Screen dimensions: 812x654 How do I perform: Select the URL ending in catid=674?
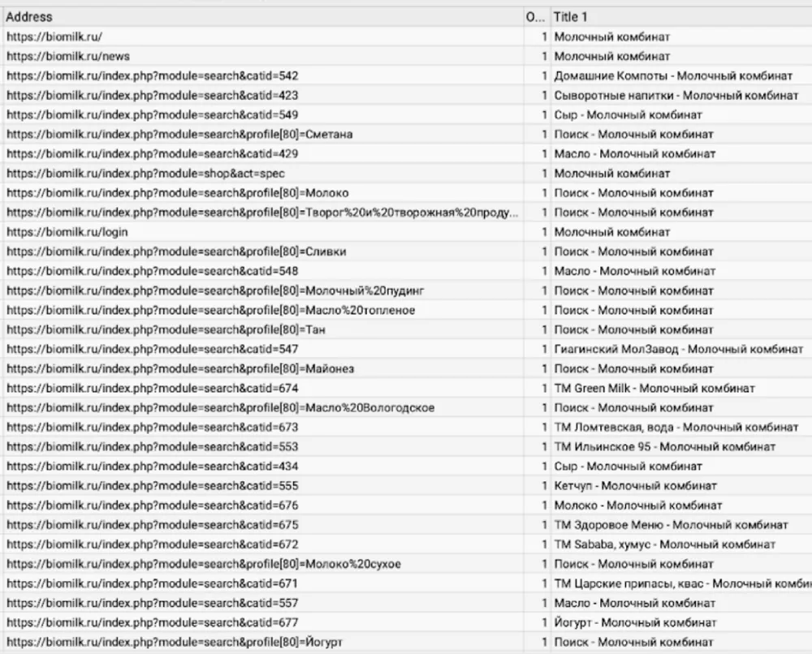153,388
